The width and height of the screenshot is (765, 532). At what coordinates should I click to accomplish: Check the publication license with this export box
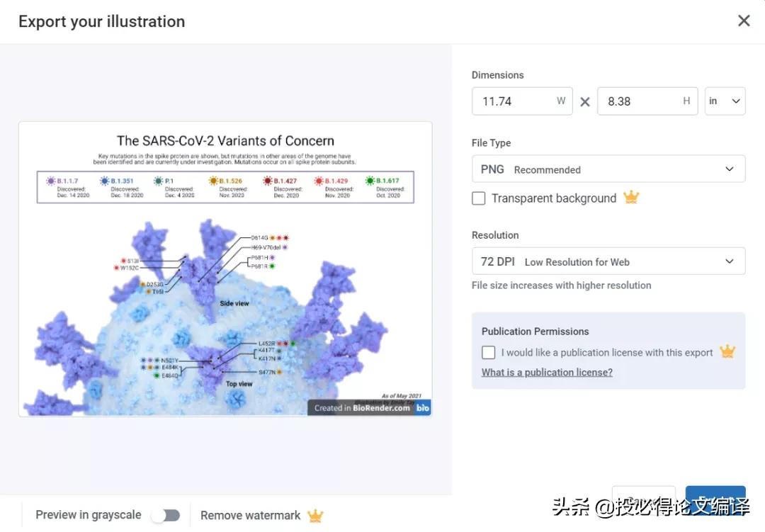[x=489, y=352]
